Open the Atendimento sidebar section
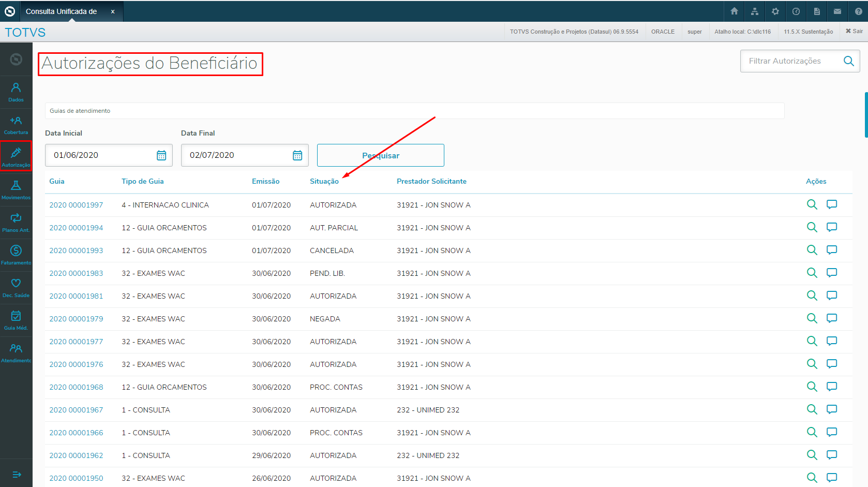Screen dimensions: 868x487 coord(16,353)
